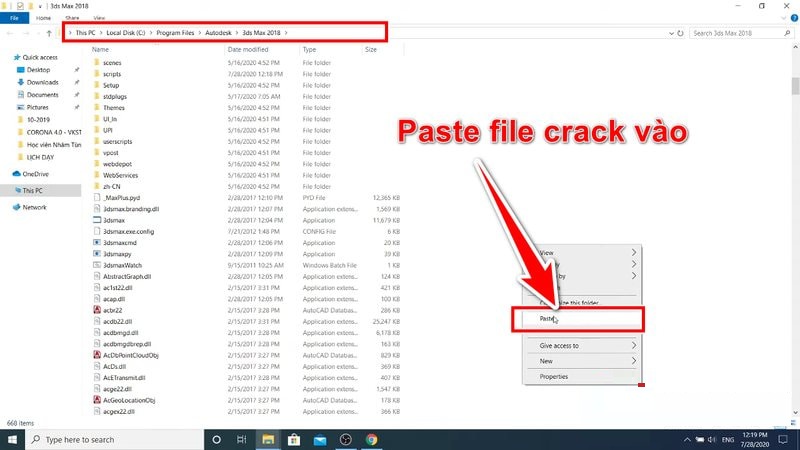Open Cortana circle icon on taskbar
Image resolution: width=800 pixels, height=450 pixels.
point(216,439)
